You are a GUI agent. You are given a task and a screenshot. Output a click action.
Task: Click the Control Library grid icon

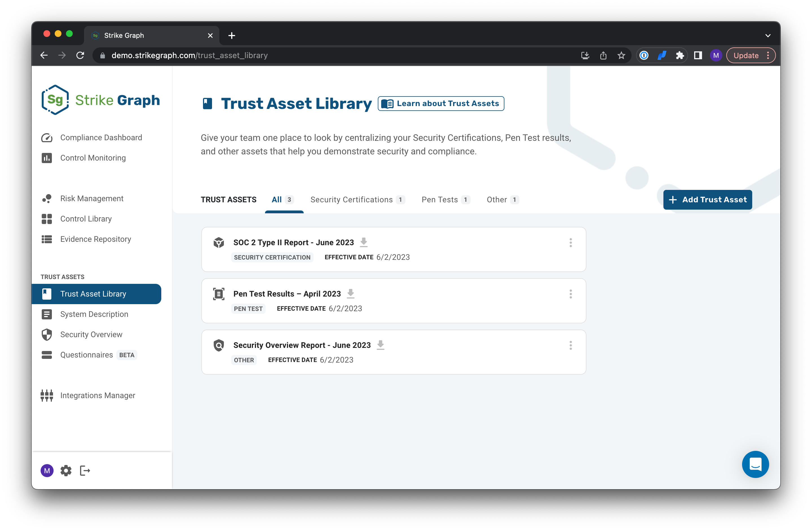click(47, 219)
